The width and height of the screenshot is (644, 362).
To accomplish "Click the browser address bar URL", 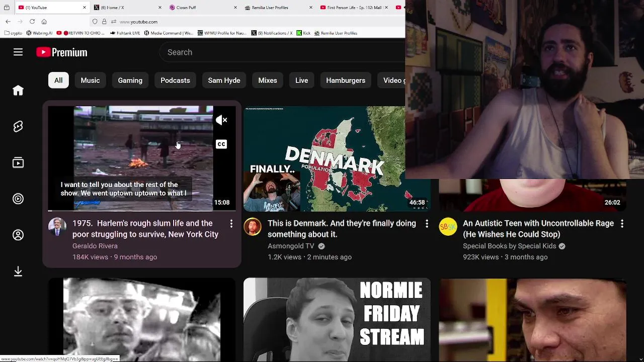I will click(x=139, y=22).
